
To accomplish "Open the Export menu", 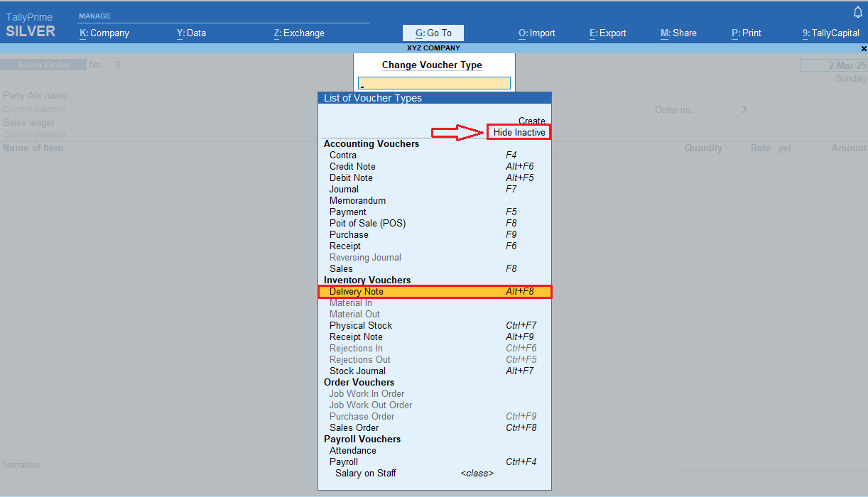I will pos(607,33).
